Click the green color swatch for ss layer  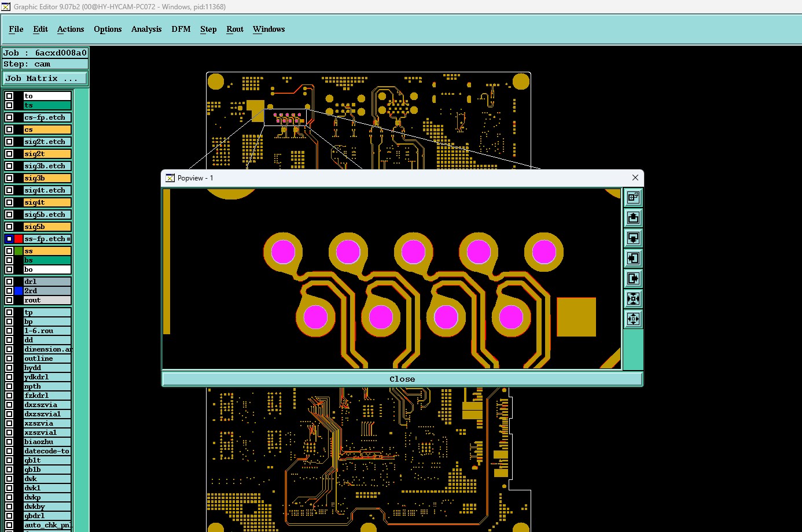click(19, 251)
